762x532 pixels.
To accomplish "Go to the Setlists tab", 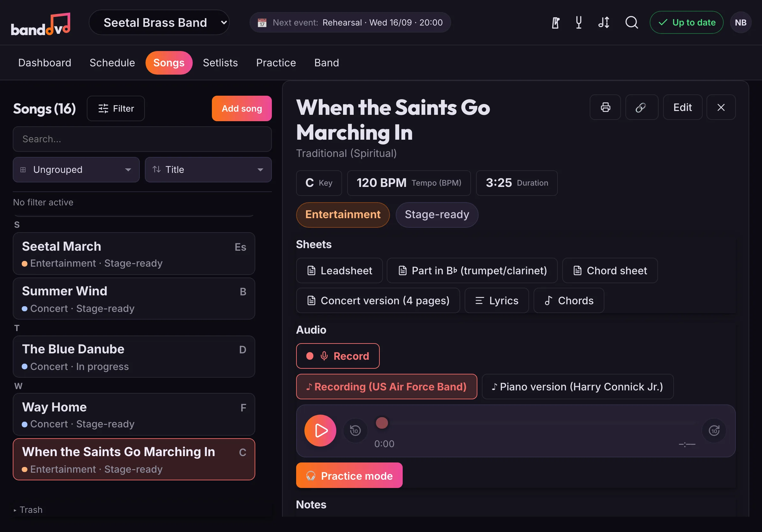I will (x=220, y=63).
